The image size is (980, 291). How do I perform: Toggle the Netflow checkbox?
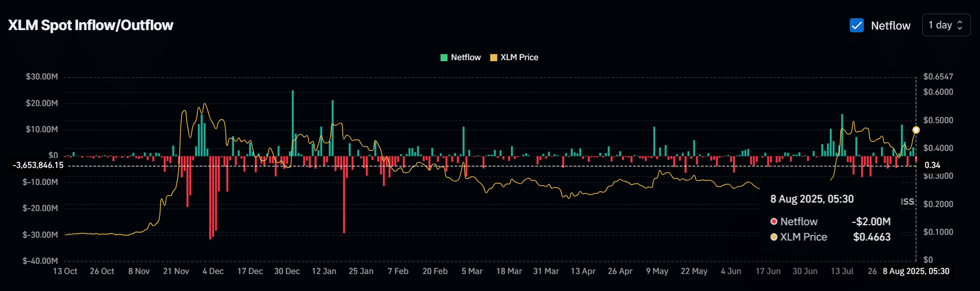857,26
